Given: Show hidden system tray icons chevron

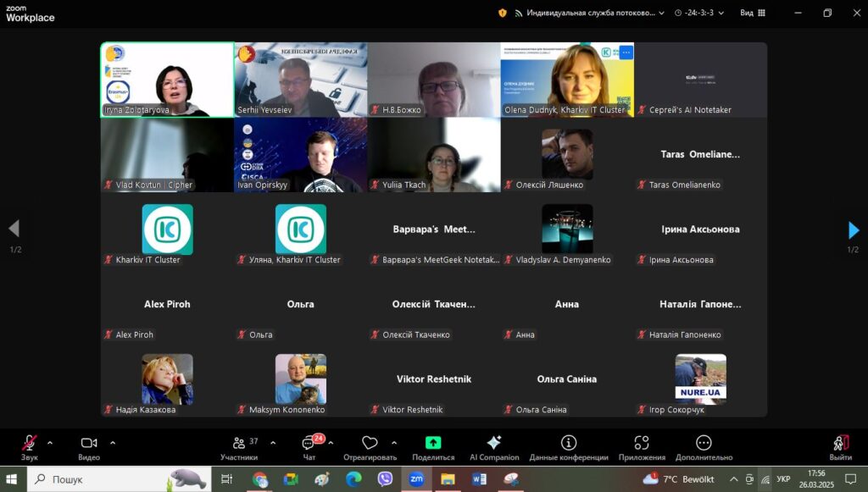Looking at the screenshot, I should click(733, 478).
